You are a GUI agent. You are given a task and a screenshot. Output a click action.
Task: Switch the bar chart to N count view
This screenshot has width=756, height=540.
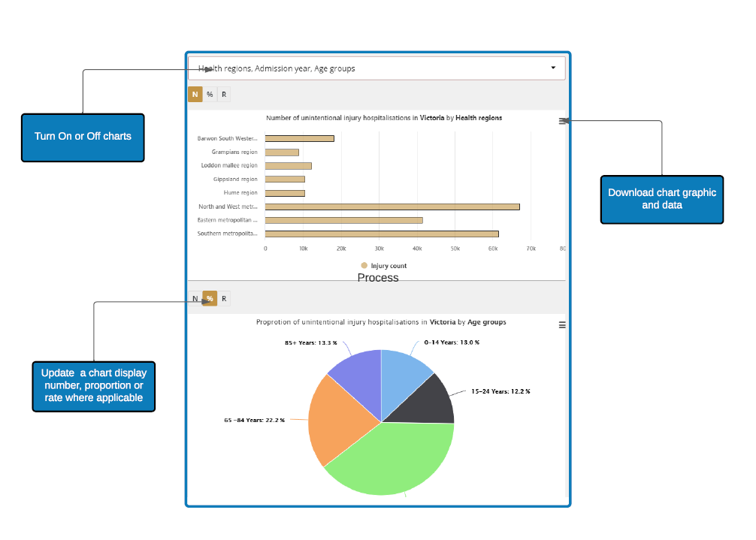point(195,95)
